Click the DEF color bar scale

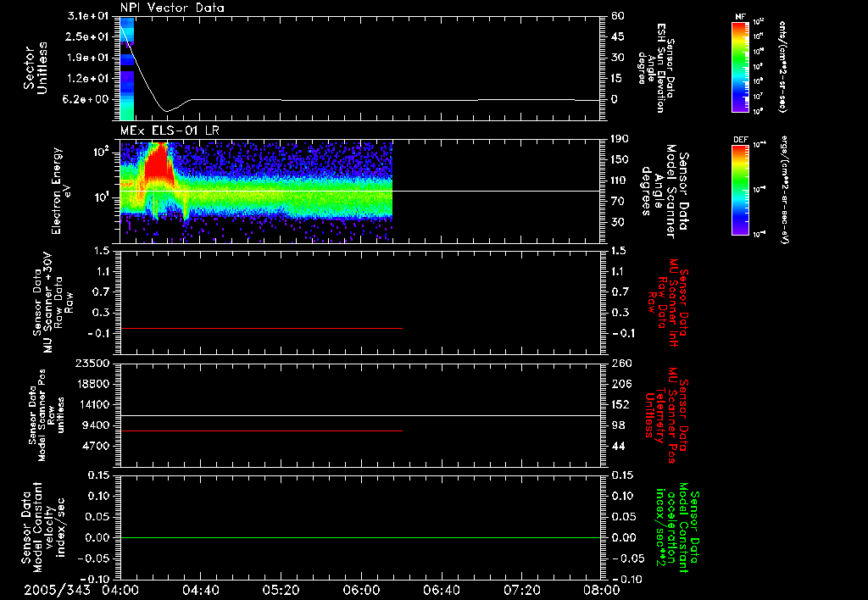tap(740, 190)
